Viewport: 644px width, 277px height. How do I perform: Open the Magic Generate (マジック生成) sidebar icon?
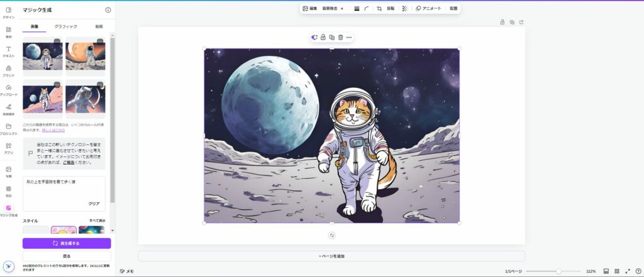click(9, 210)
